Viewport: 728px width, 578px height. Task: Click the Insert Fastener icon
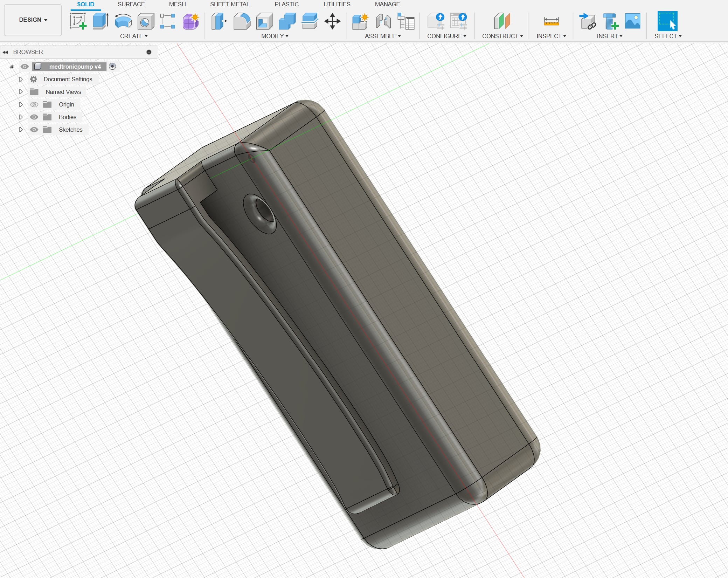(x=610, y=21)
